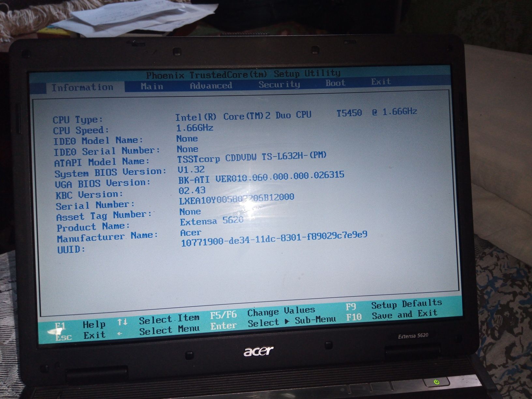Click the Serial Number label
The image size is (532, 399).
click(x=95, y=206)
